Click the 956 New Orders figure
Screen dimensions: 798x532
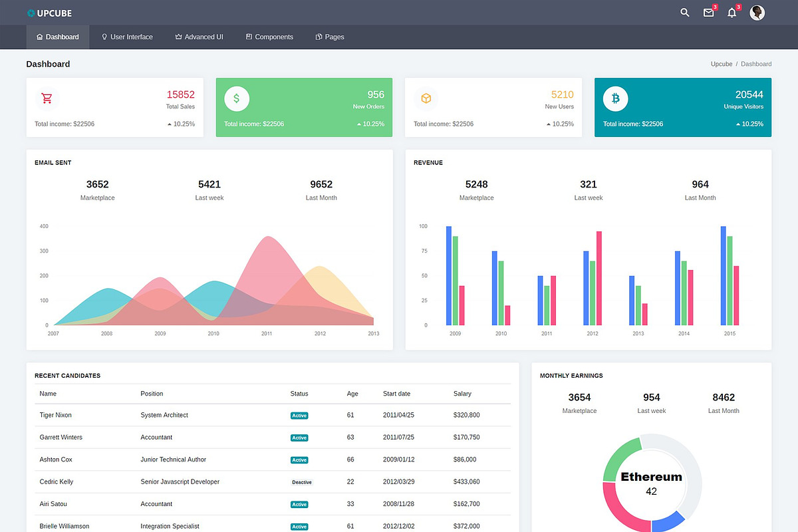[x=376, y=94]
